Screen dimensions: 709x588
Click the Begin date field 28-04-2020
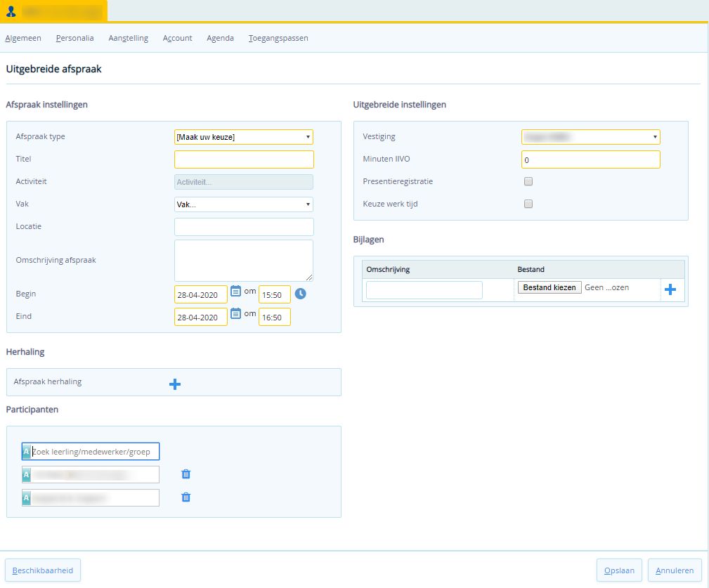(201, 294)
